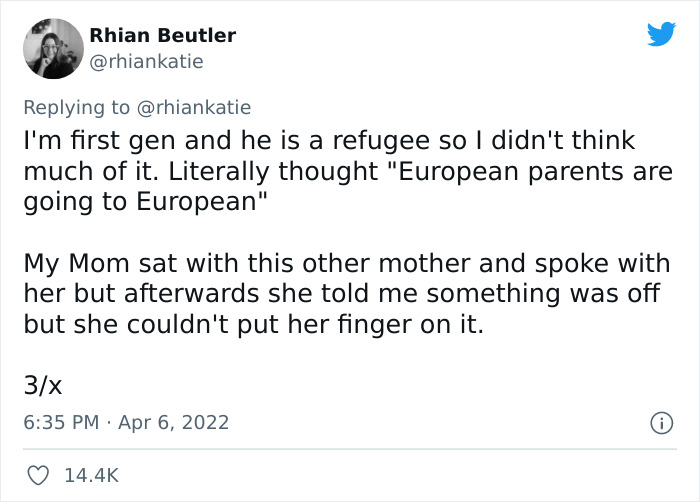Screen dimensions: 700x502
Task: Click the Twitter bird logo
Action: tap(661, 35)
